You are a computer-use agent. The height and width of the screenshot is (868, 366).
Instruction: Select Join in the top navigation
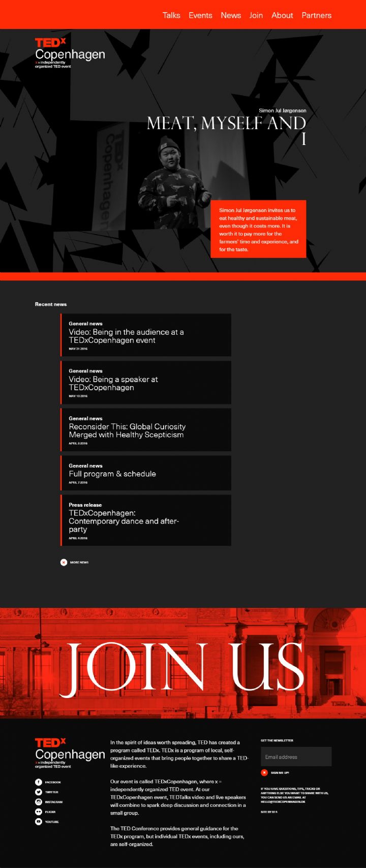[256, 15]
